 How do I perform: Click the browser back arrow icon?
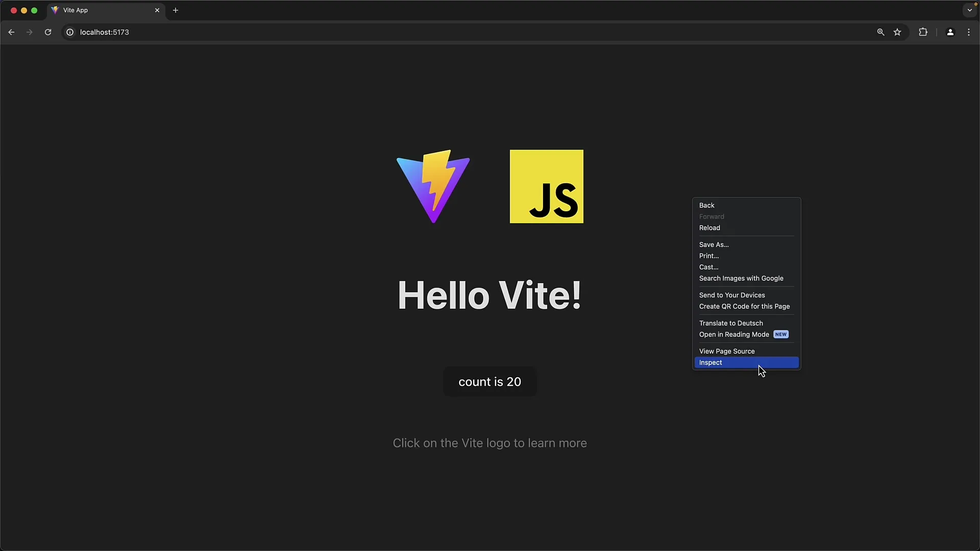point(11,32)
